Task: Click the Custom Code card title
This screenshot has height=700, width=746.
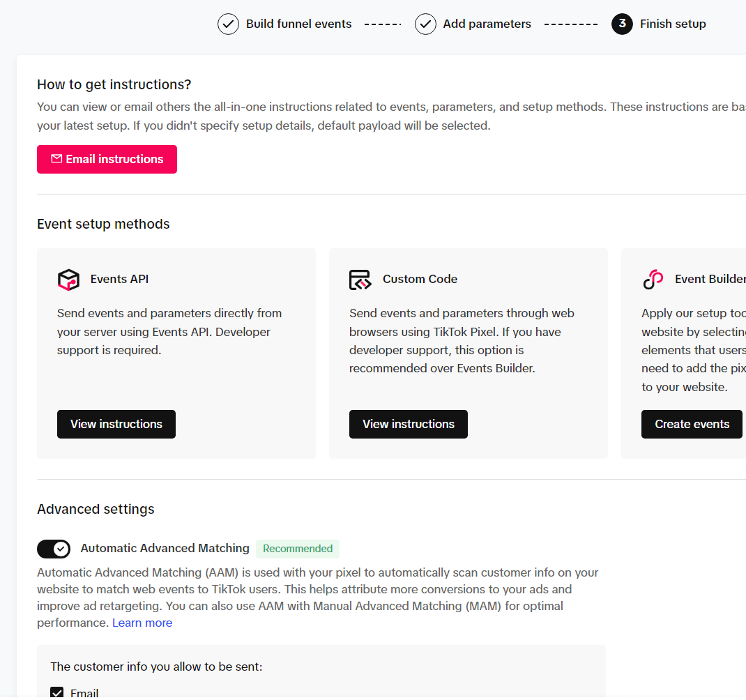Action: 420,279
